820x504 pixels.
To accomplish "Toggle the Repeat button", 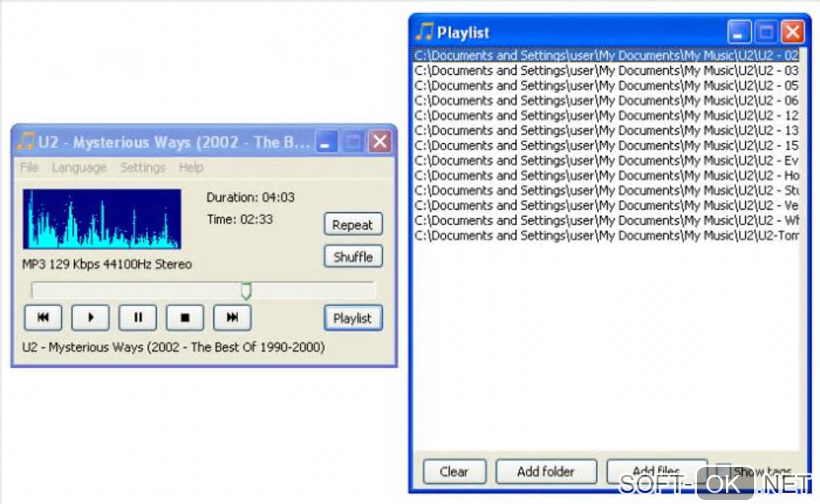I will [x=353, y=225].
